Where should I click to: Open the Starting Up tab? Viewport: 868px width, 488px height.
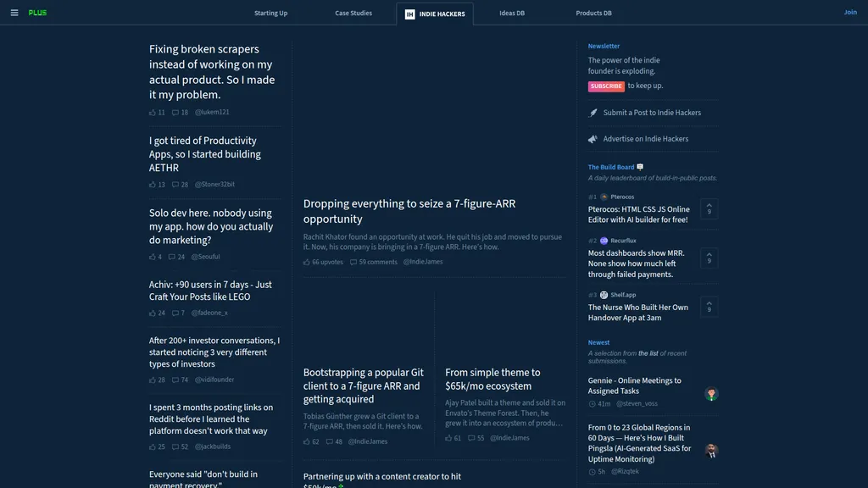point(270,14)
